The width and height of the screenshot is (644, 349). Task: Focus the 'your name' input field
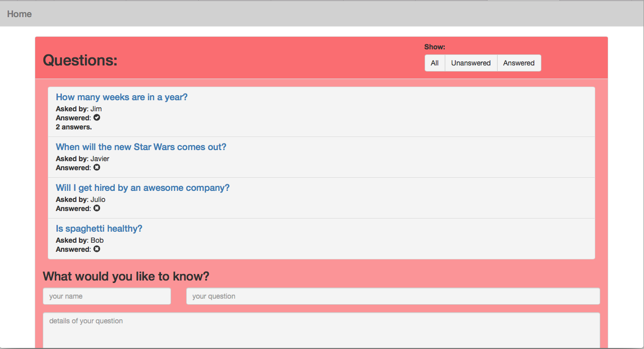pyautogui.click(x=107, y=296)
